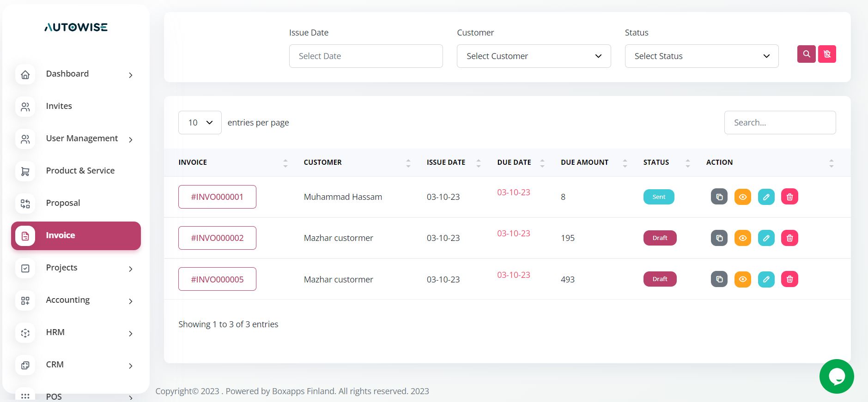The height and width of the screenshot is (402, 868).
Task: Edit invoice #INVO000001 with pencil icon
Action: pyautogui.click(x=766, y=197)
